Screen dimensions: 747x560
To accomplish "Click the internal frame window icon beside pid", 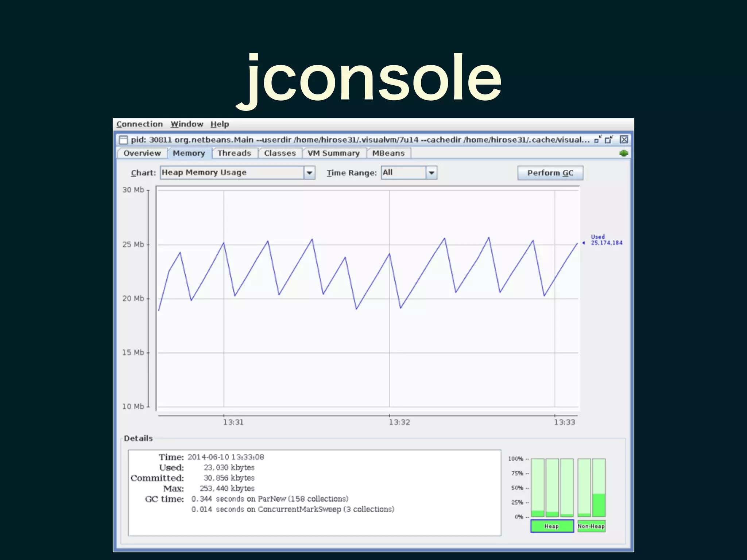I will coord(124,140).
